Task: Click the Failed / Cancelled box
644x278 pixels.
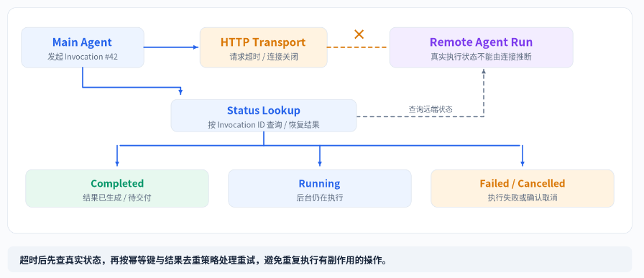Action: click(x=523, y=188)
